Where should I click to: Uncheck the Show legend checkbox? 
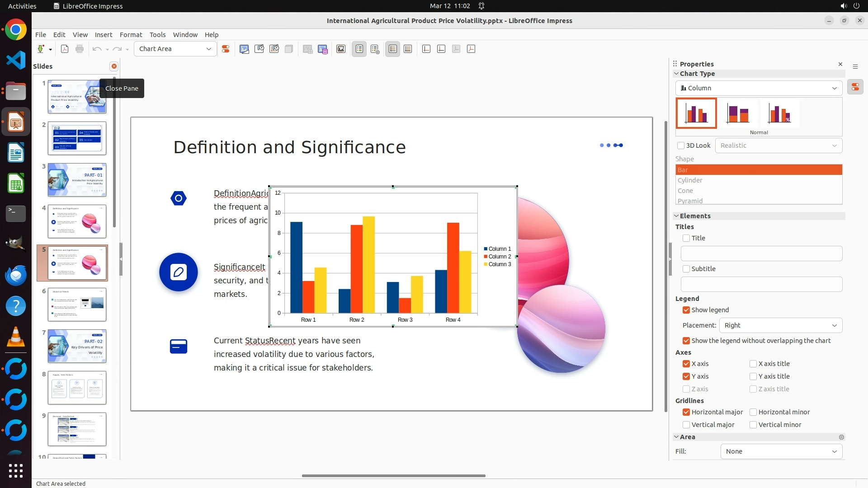686,310
